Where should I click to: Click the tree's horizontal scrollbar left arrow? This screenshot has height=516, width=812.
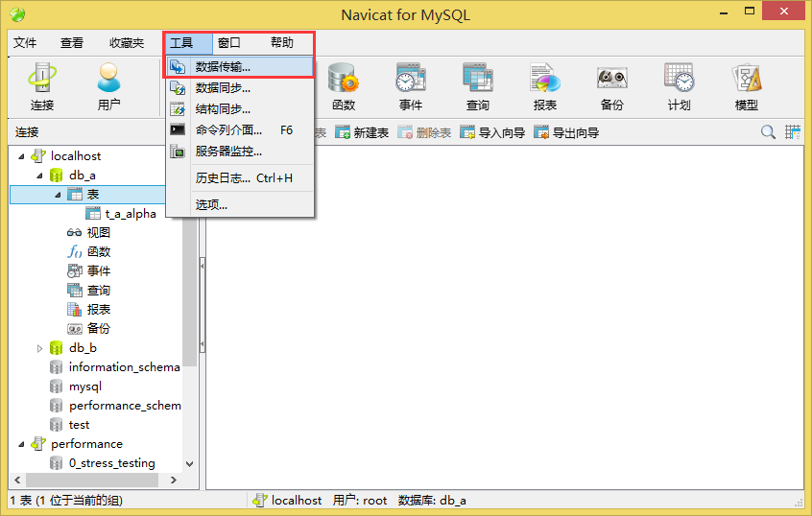[17, 480]
